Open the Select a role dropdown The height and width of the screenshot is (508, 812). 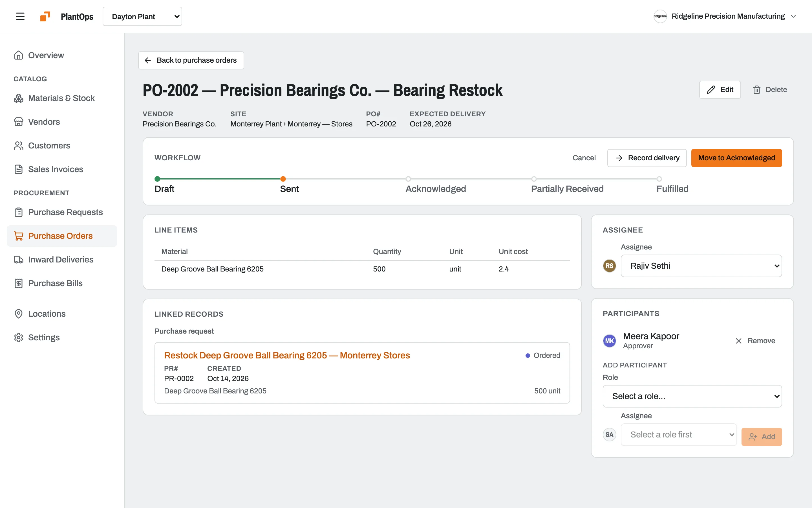[692, 396]
